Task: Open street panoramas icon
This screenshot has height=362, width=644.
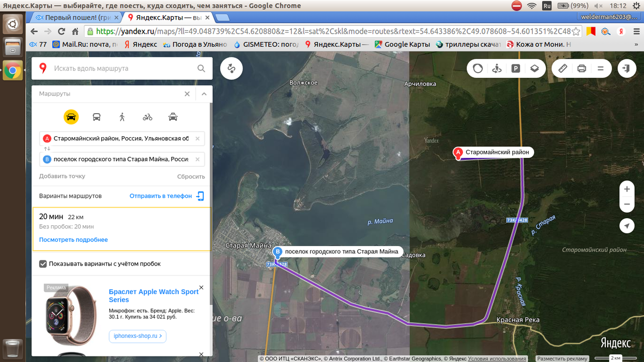Action: [x=497, y=68]
